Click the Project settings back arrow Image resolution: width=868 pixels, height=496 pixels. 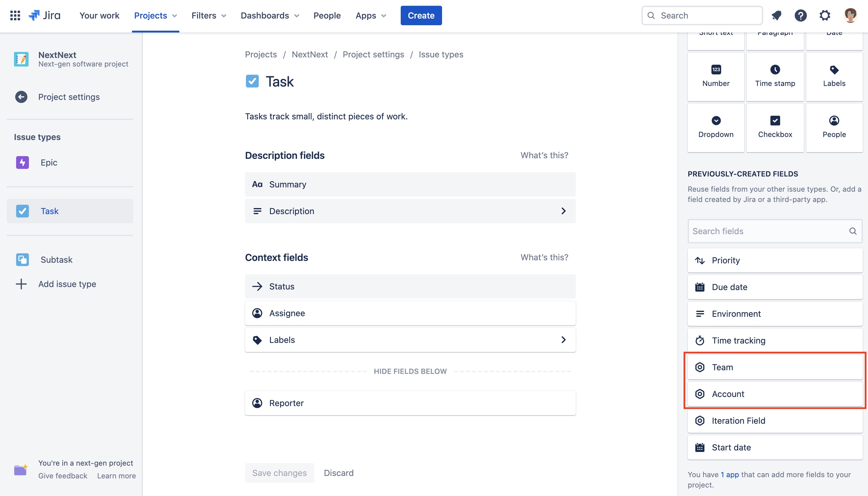click(21, 97)
